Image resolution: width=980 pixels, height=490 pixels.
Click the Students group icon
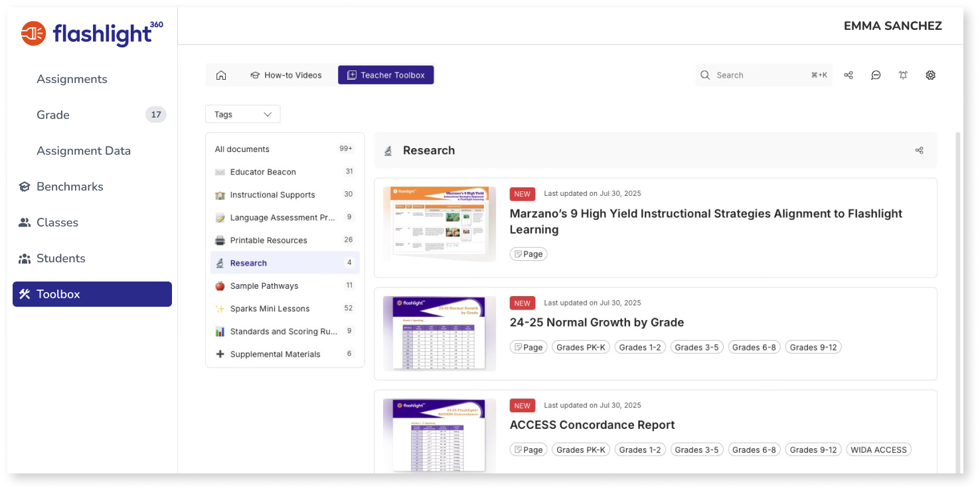tap(25, 258)
